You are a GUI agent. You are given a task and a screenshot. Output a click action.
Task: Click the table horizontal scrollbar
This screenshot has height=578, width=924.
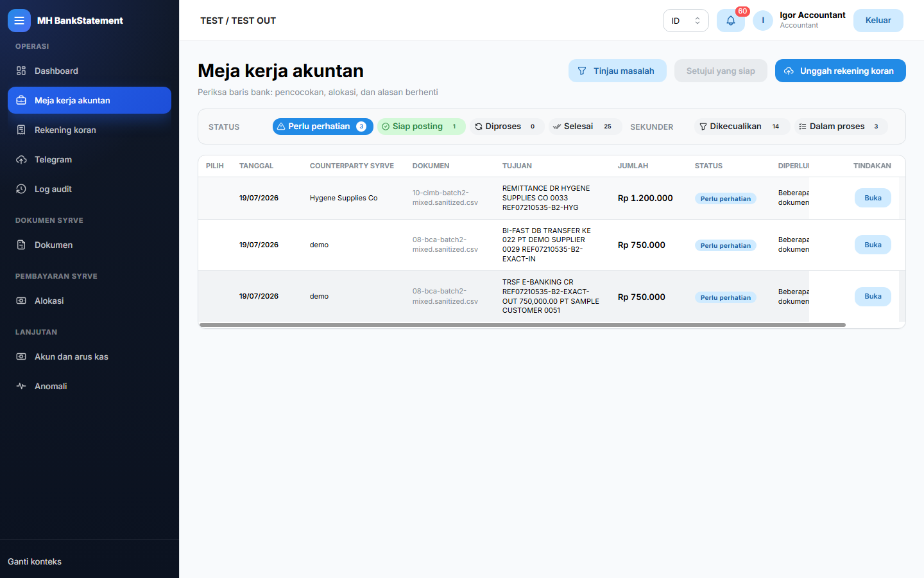(x=522, y=325)
